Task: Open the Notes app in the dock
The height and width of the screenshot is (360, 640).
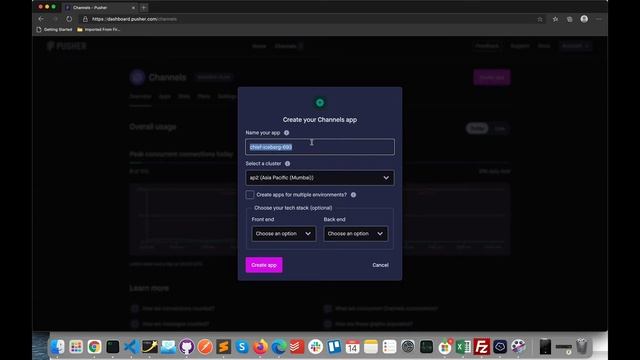Action: tap(371, 347)
